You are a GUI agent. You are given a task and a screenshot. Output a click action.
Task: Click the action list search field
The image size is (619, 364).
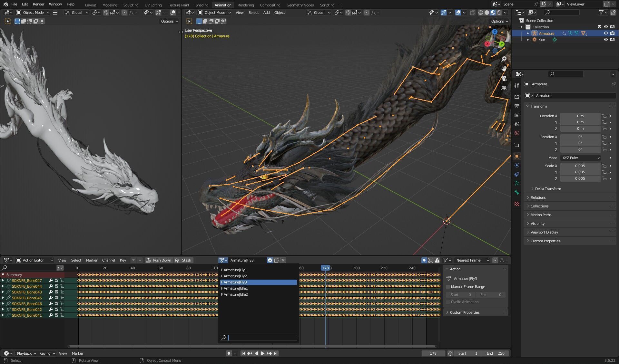click(258, 338)
